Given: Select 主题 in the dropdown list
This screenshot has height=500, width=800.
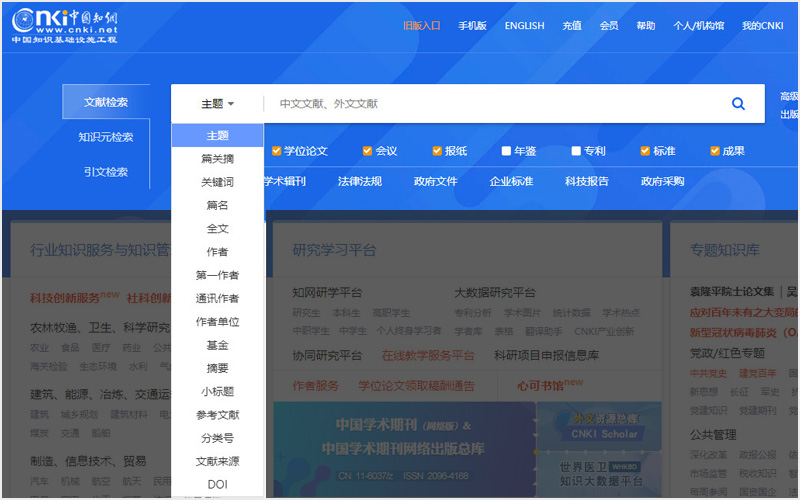Looking at the screenshot, I should [217, 135].
